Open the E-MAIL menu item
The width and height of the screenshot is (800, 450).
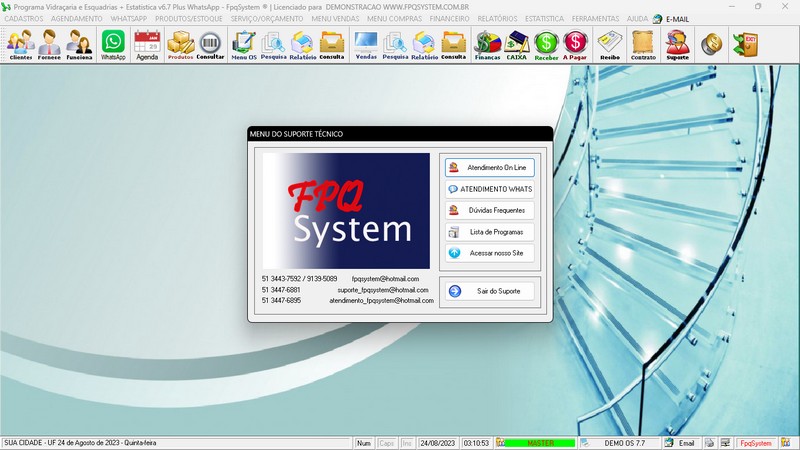[x=671, y=19]
